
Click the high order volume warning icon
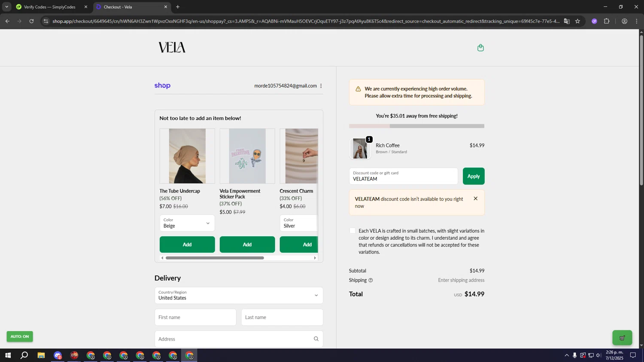(358, 89)
